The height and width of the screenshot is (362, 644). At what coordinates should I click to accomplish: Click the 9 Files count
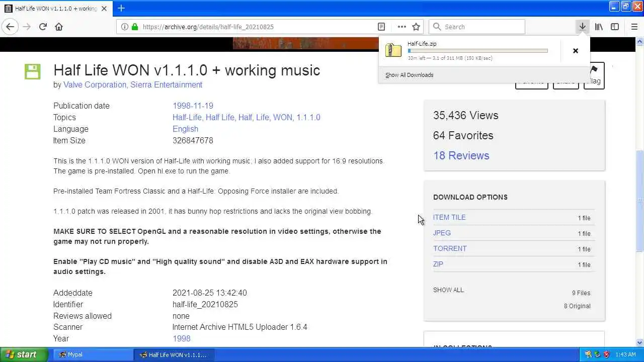[581, 293]
